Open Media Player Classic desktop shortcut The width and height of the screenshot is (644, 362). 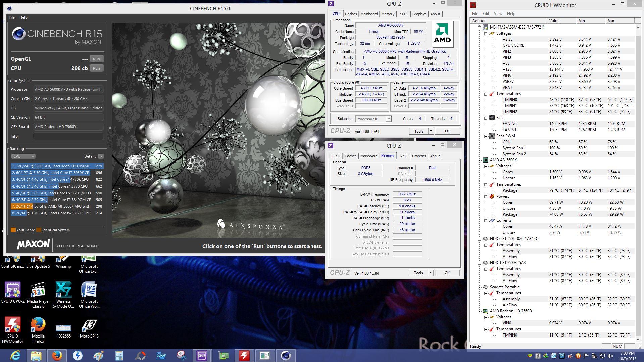[38, 295]
